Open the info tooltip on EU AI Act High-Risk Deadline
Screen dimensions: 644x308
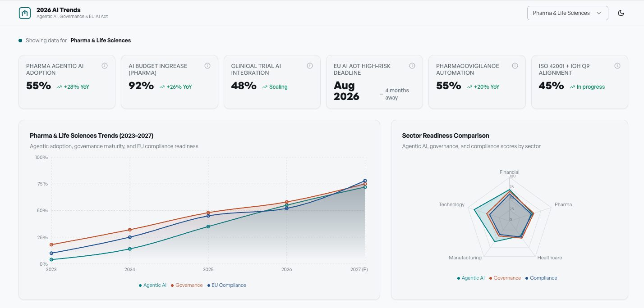tap(412, 65)
